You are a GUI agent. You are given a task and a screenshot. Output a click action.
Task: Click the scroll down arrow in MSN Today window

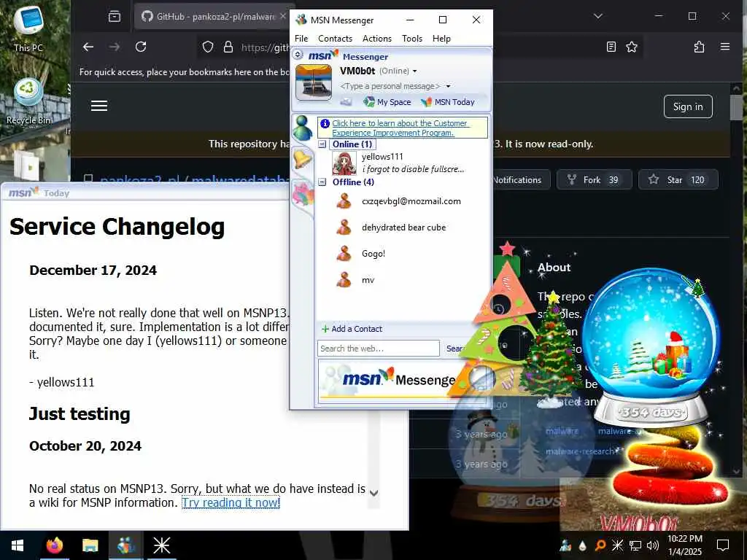point(374,494)
